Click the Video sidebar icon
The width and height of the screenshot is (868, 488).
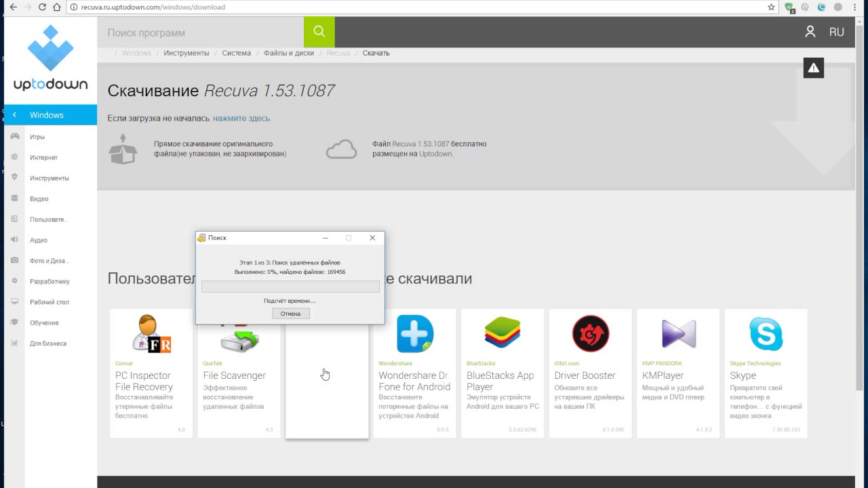coord(15,199)
